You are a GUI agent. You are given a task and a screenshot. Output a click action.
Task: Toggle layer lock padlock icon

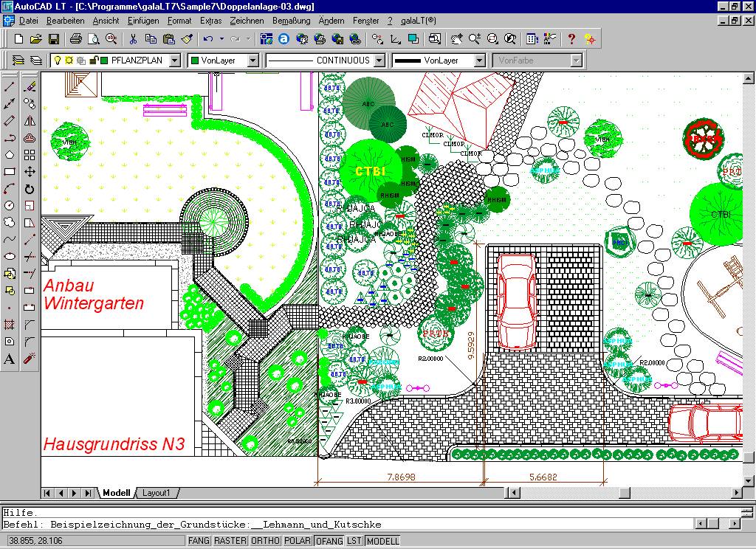point(94,61)
